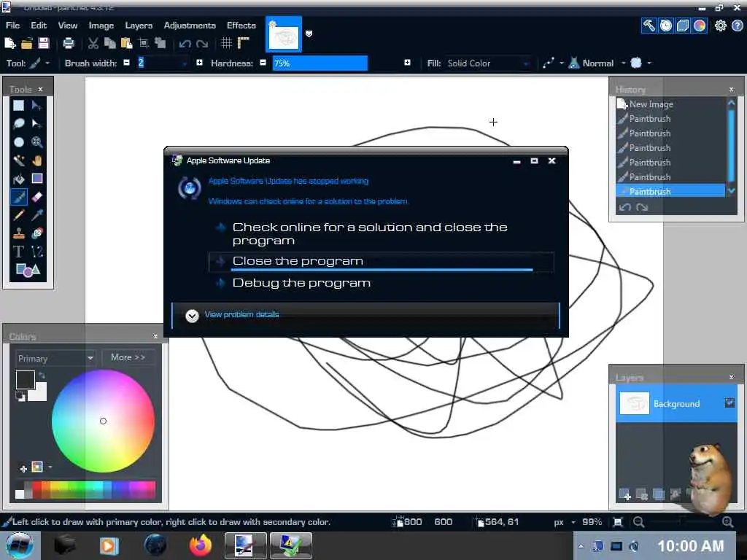Toggle the Tools window button (hammer)
Screen dimensions: 747x560
coord(649,26)
